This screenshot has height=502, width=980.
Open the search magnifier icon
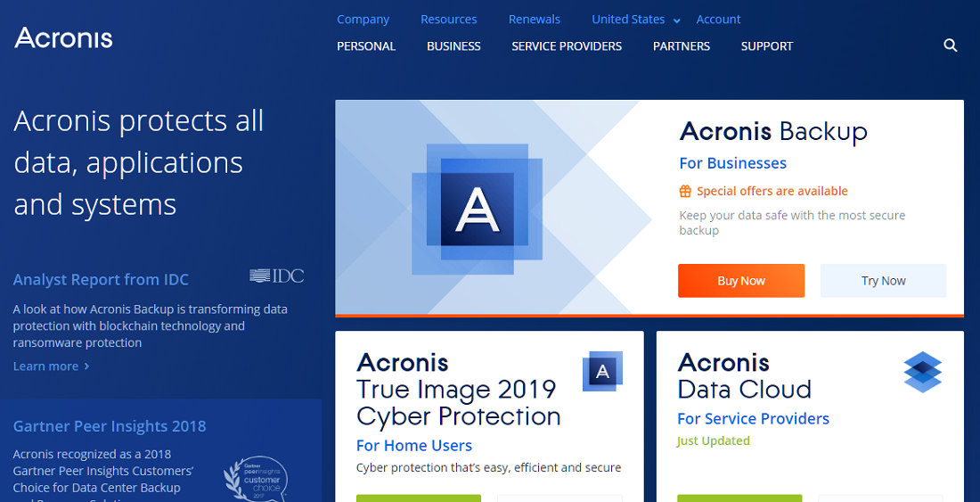click(950, 45)
